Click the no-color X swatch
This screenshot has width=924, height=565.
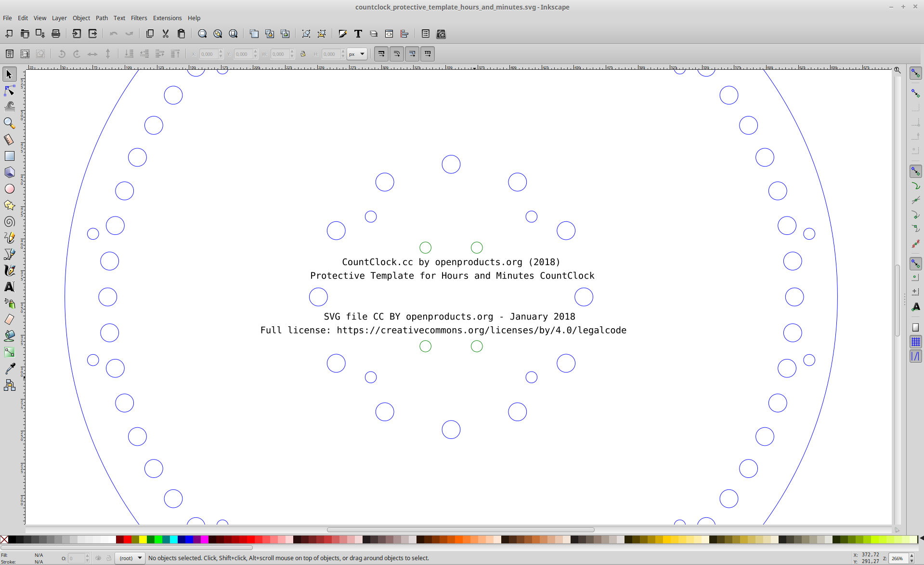[x=4, y=539]
